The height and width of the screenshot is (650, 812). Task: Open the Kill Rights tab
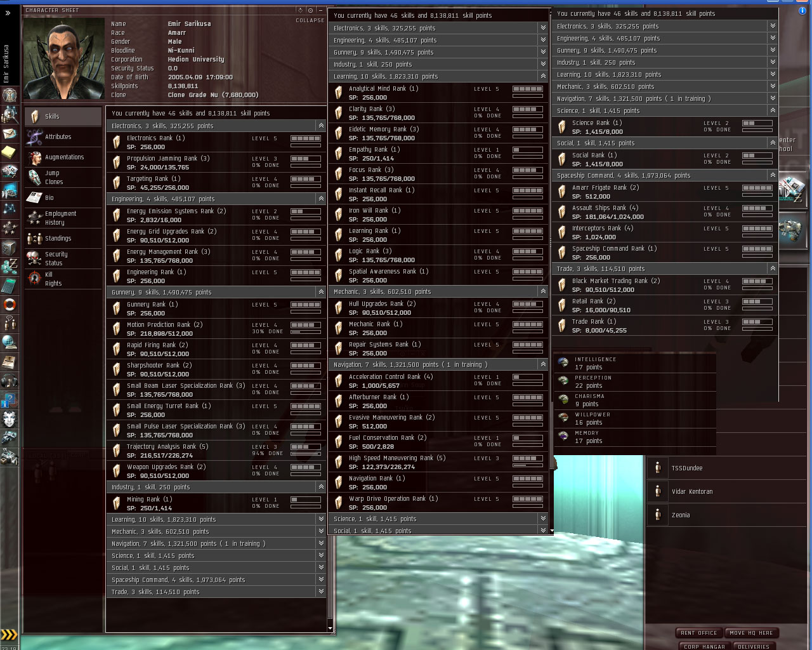[63, 279]
